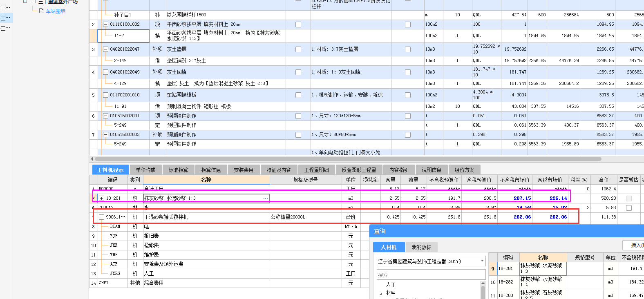The image size is (644, 299).
Task: Click 干混砂浆罐式搅拌机 name cell
Action: click(x=206, y=217)
